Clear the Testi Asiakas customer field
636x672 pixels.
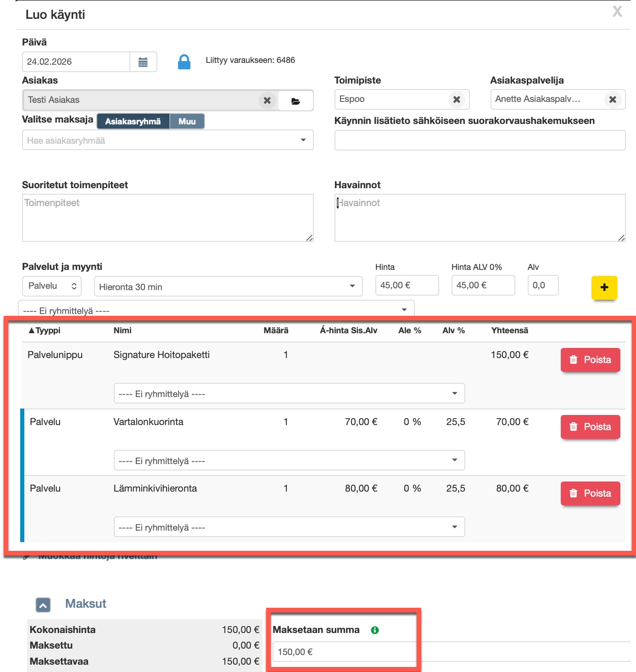click(x=267, y=100)
